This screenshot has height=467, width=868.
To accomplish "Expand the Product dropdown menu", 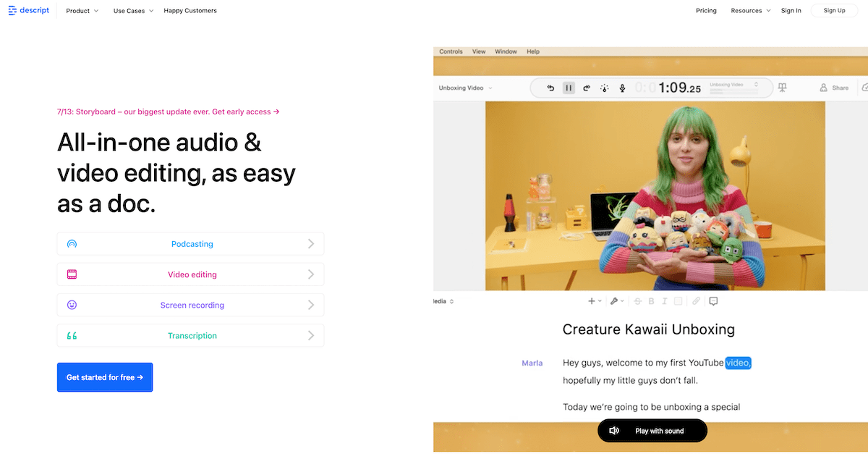I will tap(82, 11).
